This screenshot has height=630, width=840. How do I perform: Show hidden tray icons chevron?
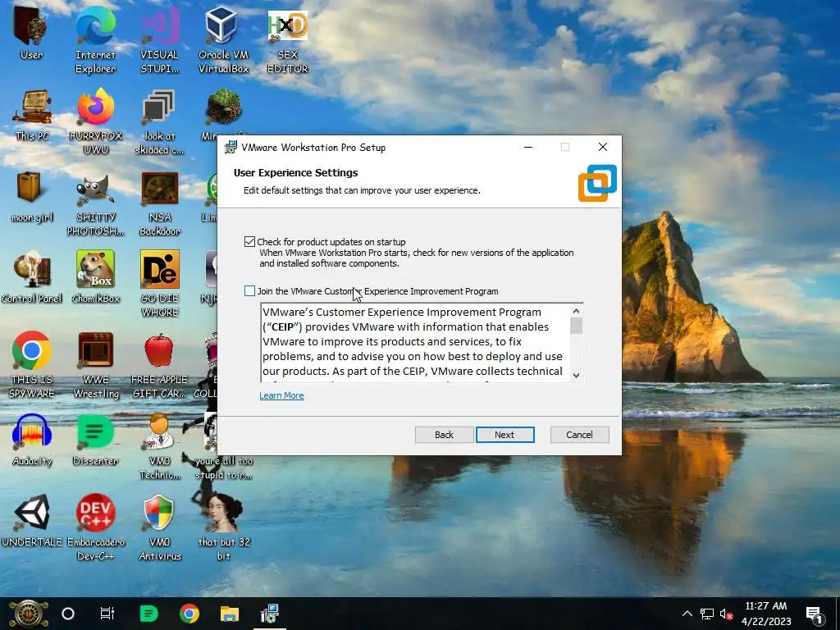[687, 614]
